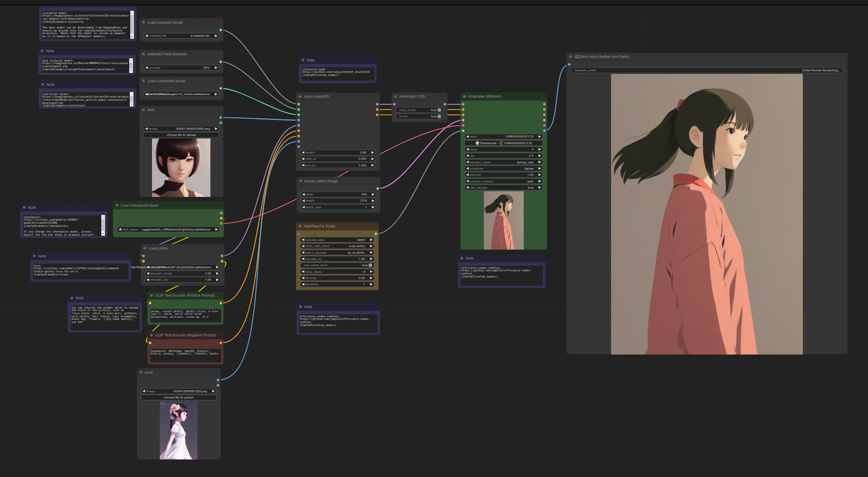Collapse the Load InstantID Model node via its title dot
This screenshot has width=868, height=477.
[144, 22]
